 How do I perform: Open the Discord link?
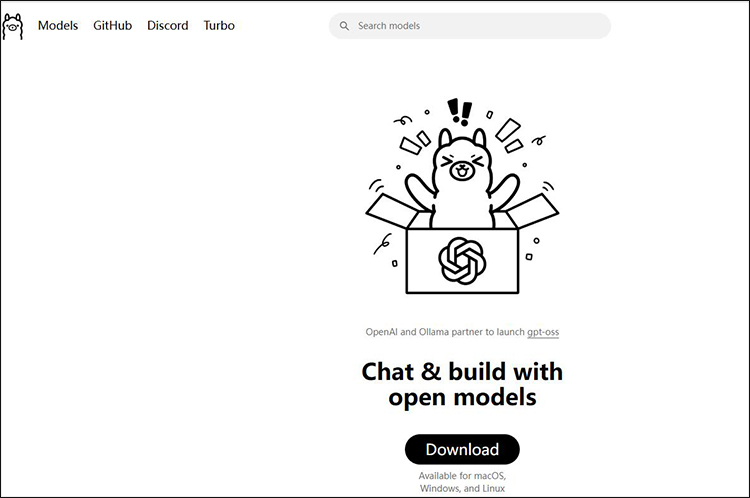[167, 25]
